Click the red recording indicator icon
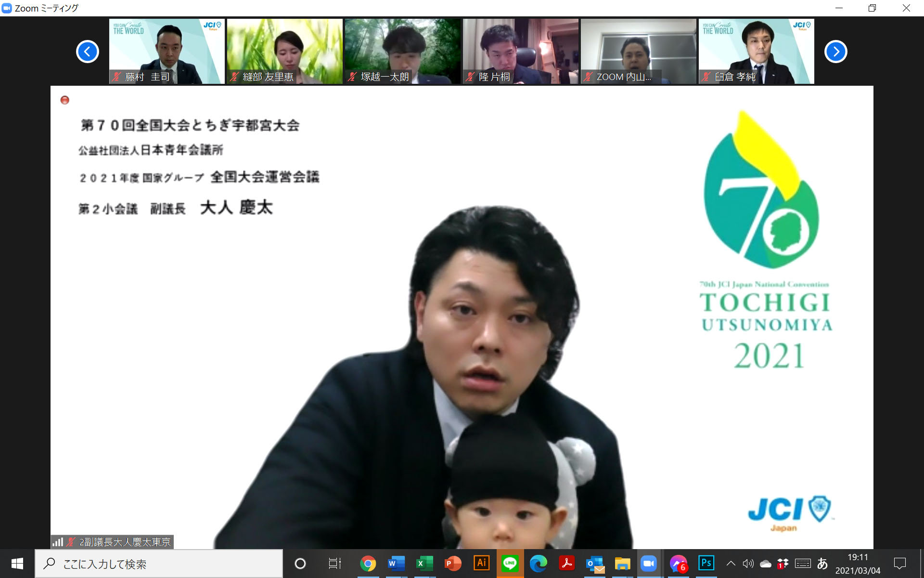This screenshot has width=924, height=578. (65, 100)
